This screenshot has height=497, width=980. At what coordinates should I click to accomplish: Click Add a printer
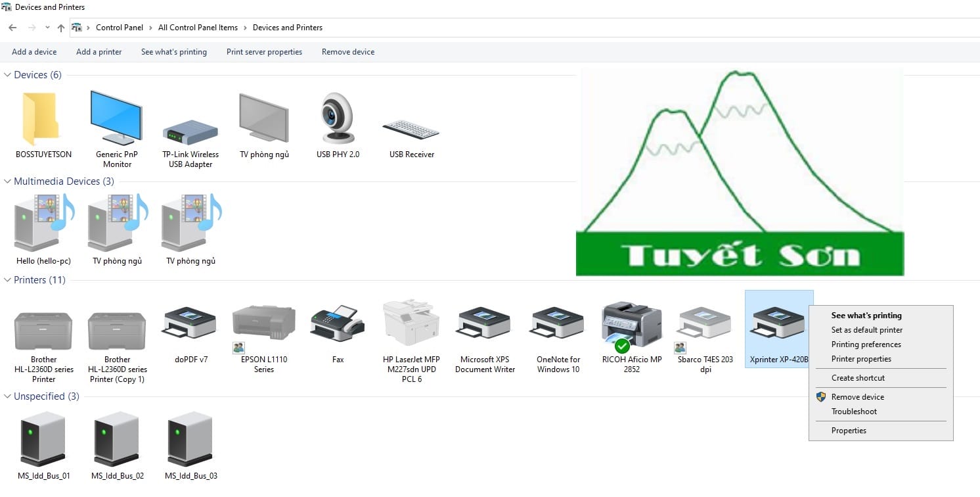(x=99, y=51)
